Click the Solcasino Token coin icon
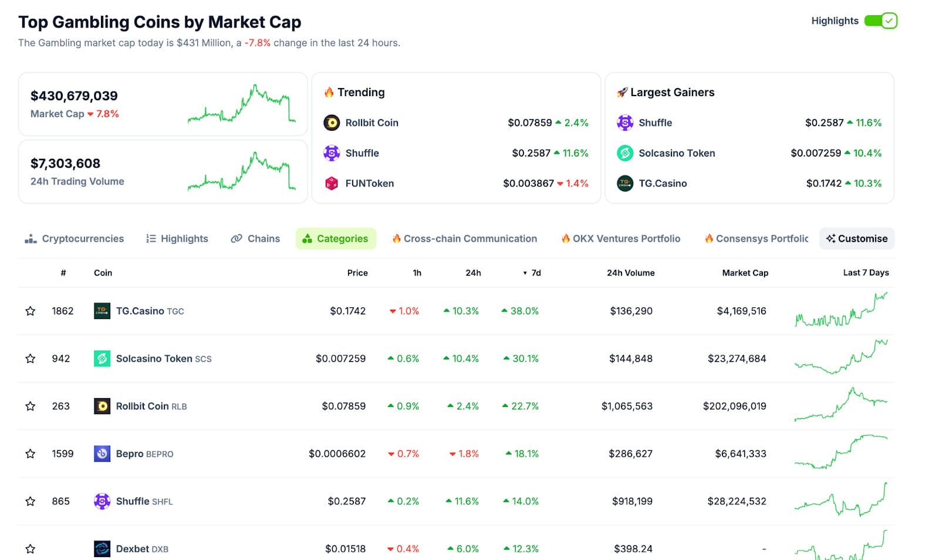This screenshot has width=939, height=560. pos(102,358)
